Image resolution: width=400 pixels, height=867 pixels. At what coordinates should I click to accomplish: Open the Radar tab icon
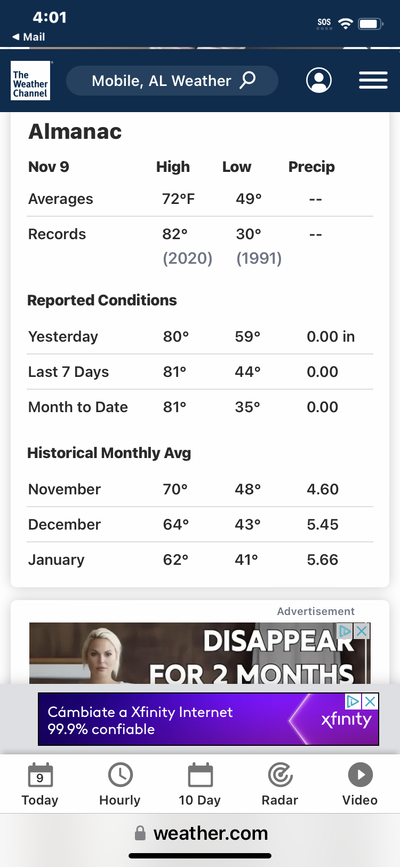(x=280, y=784)
